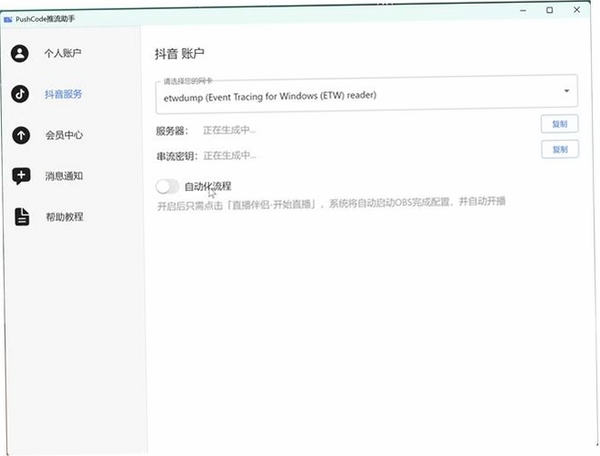Copy the 服务器 address with 复制 button
This screenshot has height=456, width=600.
[559, 124]
